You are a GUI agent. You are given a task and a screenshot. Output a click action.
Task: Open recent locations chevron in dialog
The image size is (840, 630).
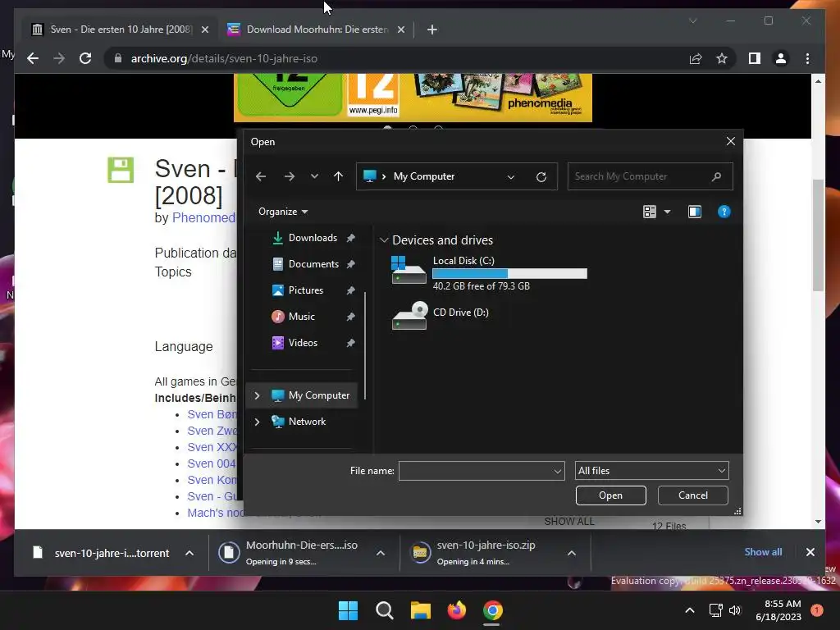point(314,176)
